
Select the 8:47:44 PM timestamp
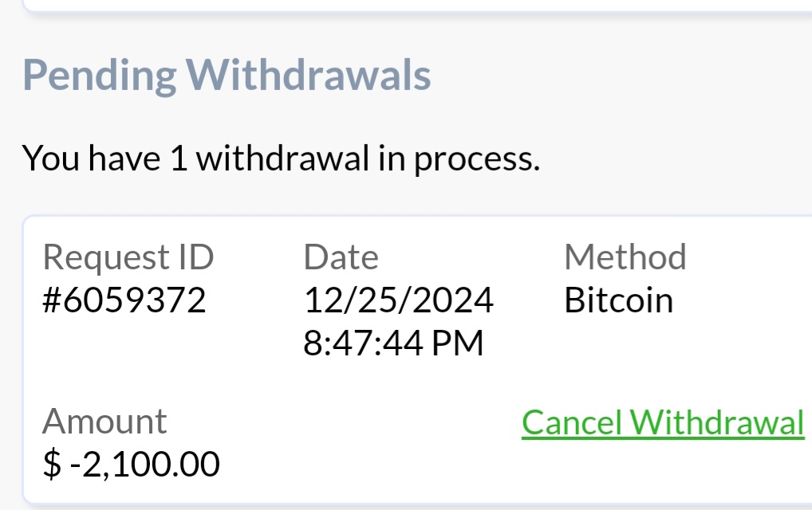(393, 343)
